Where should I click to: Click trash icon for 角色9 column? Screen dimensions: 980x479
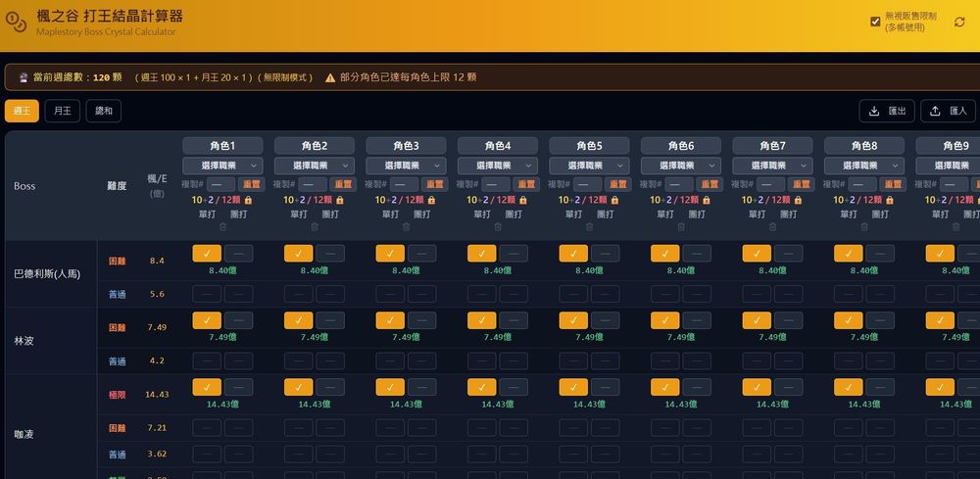(955, 227)
